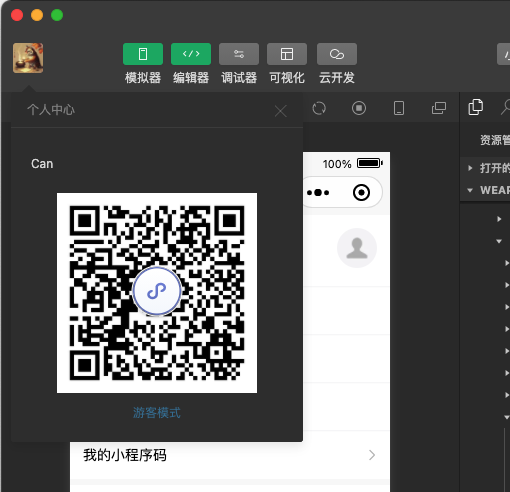
Task: Click the stop circle icon in the simulator bar
Action: coord(359,108)
